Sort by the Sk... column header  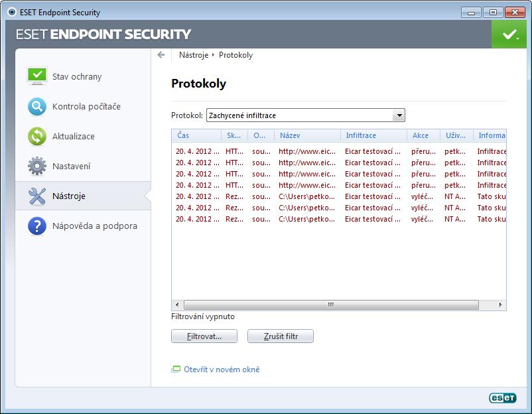tap(234, 135)
